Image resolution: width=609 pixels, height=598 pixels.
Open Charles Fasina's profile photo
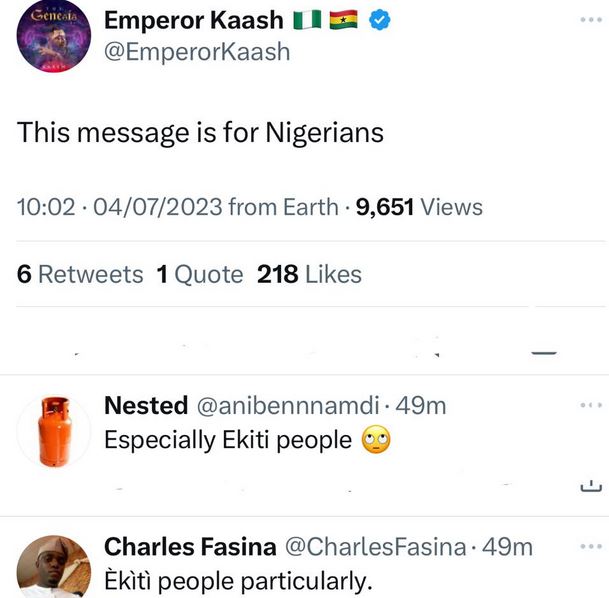point(54,570)
